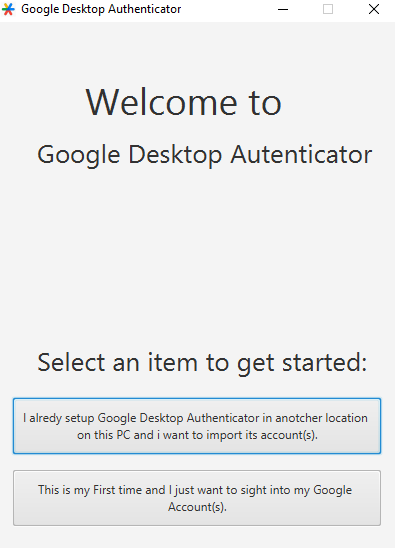This screenshot has height=548, width=395.
Task: Open the window system menu via the app logo
Action: click(8, 9)
